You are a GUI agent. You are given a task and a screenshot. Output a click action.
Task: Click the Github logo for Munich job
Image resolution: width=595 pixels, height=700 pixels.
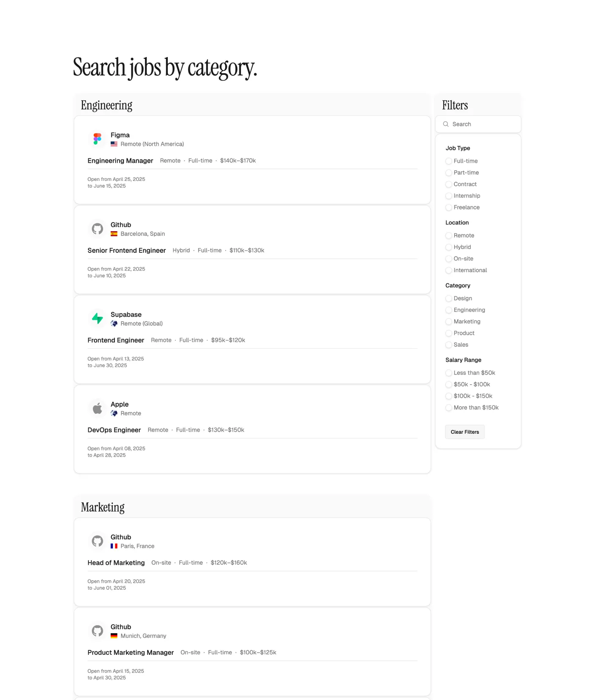click(x=98, y=631)
